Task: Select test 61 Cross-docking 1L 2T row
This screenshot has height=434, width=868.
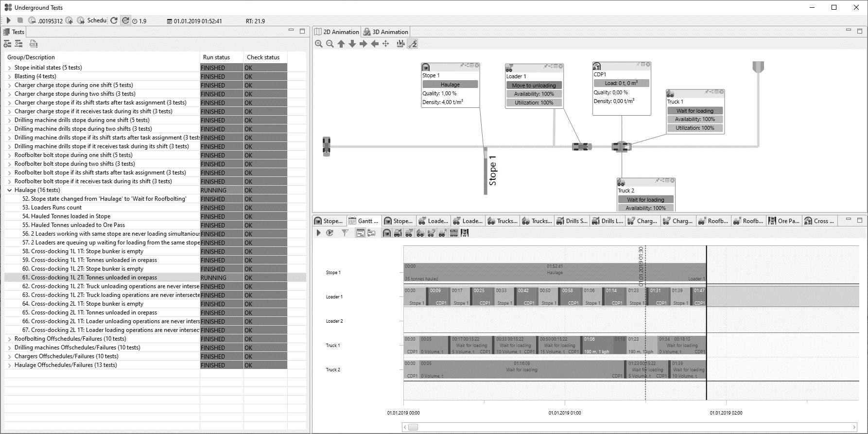Action: (x=155, y=278)
